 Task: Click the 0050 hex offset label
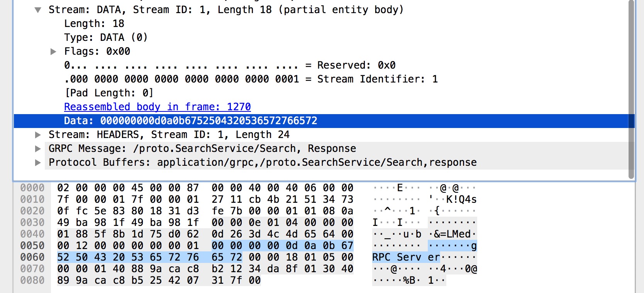[32, 246]
